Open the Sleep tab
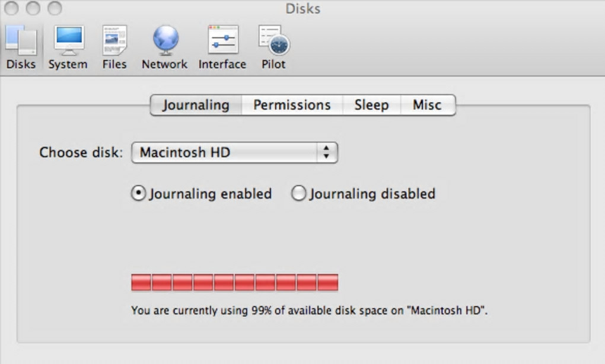Image resolution: width=605 pixels, height=364 pixels. tap(371, 105)
